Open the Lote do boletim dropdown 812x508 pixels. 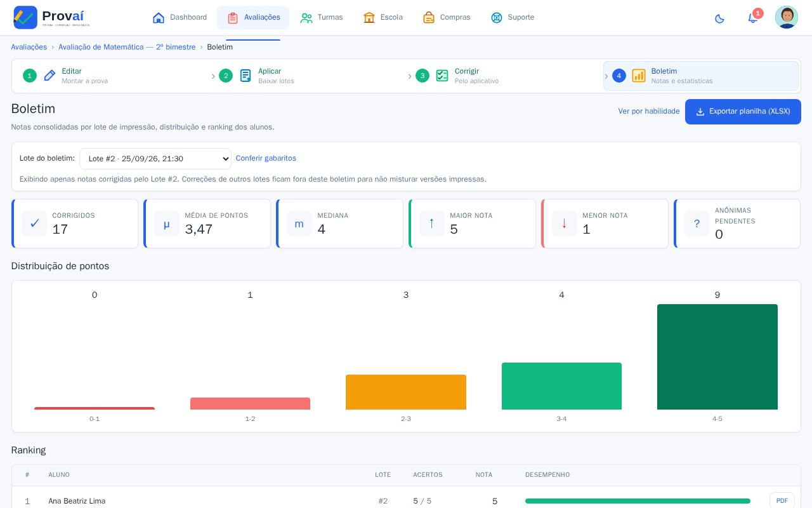pos(155,159)
